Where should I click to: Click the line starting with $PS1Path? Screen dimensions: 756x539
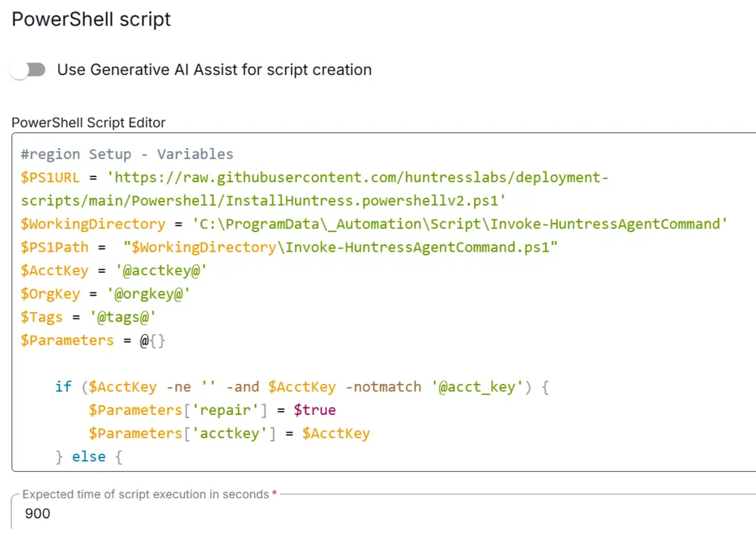coord(290,247)
